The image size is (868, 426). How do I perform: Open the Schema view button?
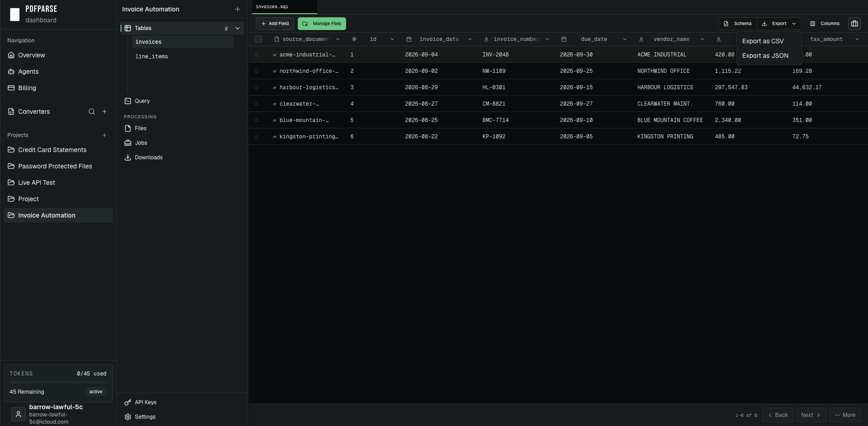click(x=738, y=24)
